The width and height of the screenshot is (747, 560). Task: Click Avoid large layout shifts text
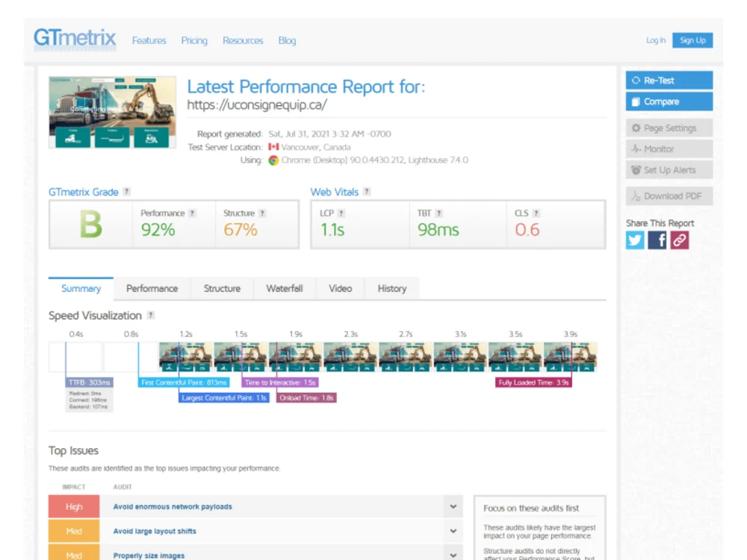coord(155,531)
